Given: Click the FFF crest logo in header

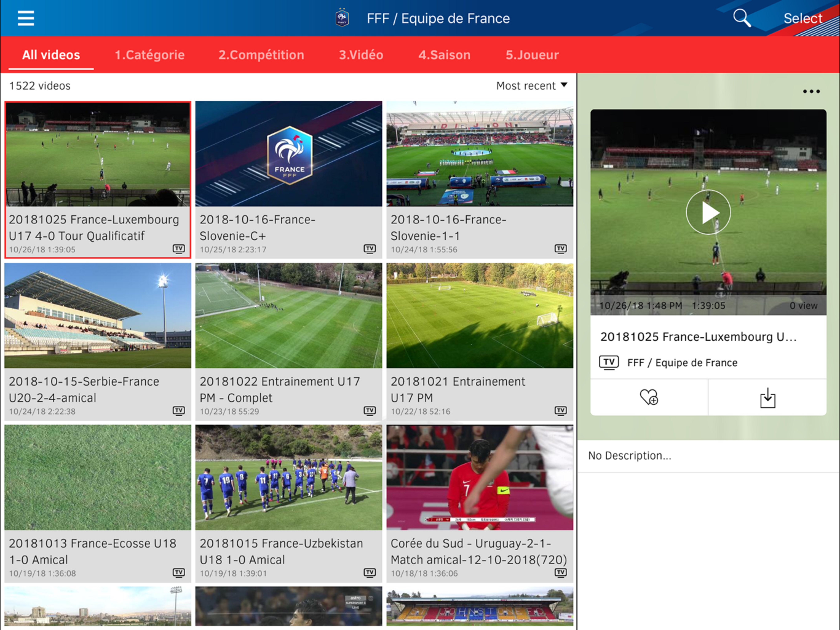Looking at the screenshot, I should (342, 18).
